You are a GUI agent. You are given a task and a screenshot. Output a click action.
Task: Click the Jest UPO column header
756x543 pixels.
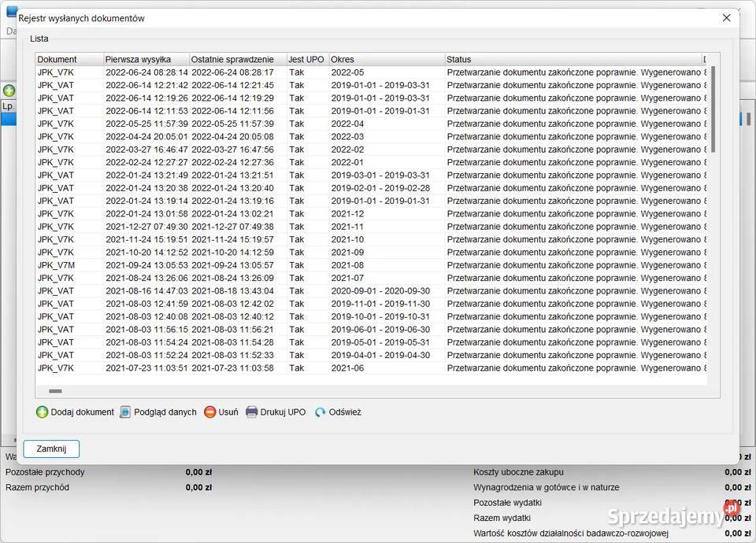click(307, 60)
